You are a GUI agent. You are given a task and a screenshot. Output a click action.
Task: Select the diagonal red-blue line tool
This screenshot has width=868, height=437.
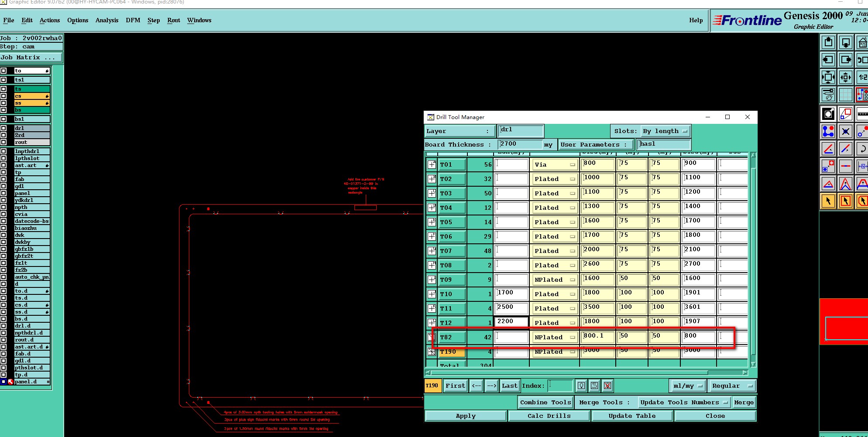point(846,149)
